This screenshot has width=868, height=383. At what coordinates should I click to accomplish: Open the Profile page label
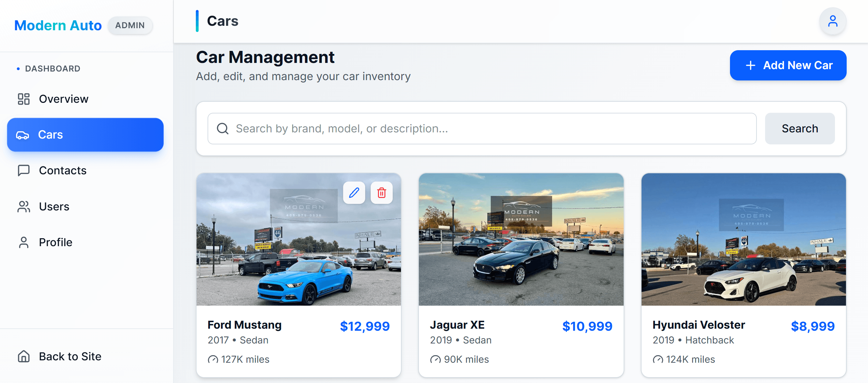coord(56,242)
